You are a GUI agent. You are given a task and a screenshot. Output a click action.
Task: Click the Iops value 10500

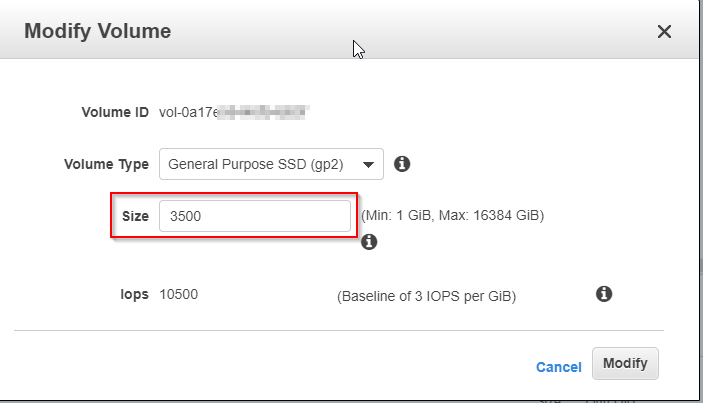point(178,295)
